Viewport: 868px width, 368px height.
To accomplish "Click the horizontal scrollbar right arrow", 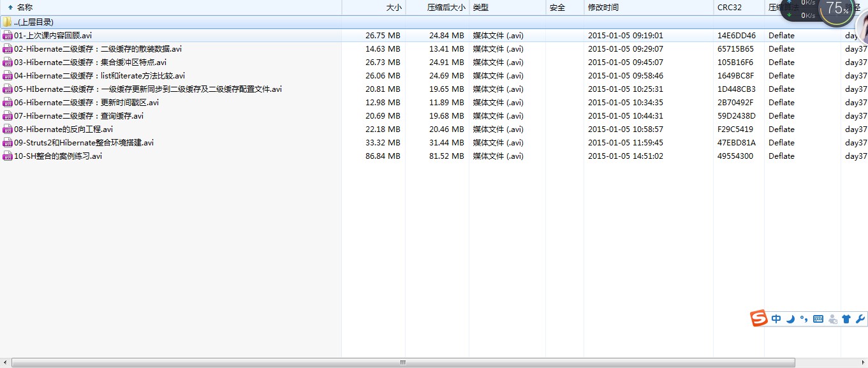I will (862, 362).
